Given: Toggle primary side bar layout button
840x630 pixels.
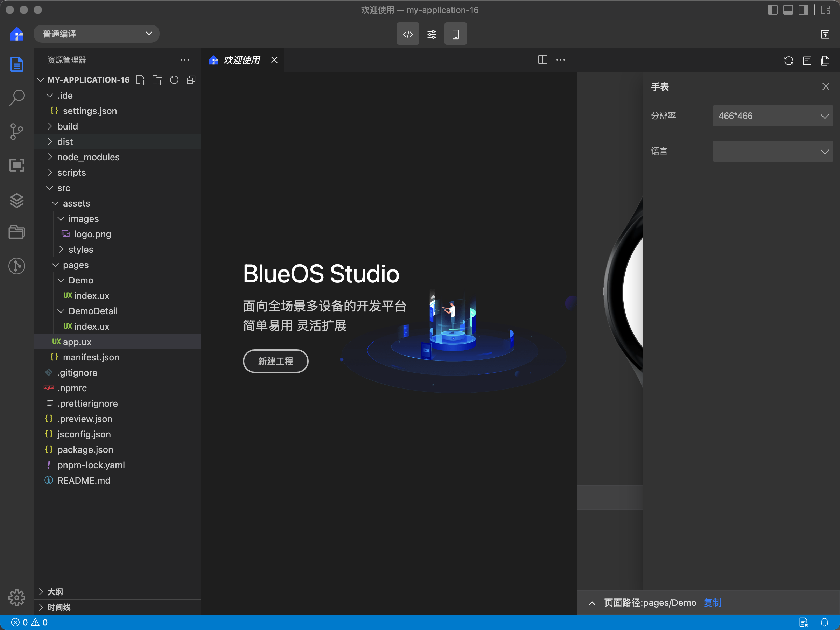Looking at the screenshot, I should click(772, 10).
